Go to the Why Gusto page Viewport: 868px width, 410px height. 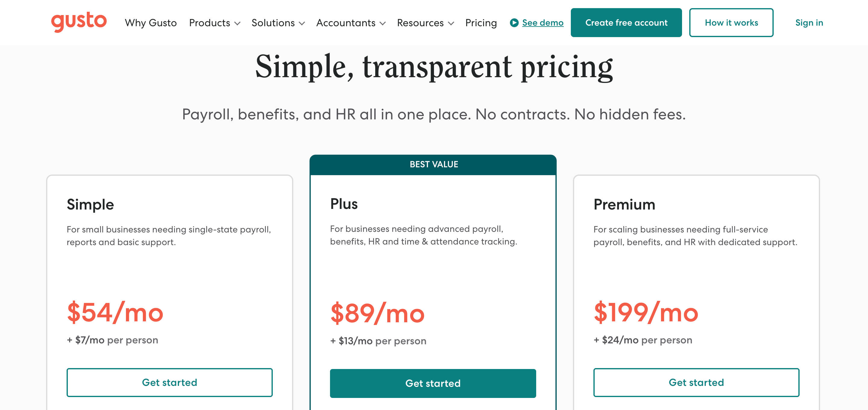[x=151, y=23]
